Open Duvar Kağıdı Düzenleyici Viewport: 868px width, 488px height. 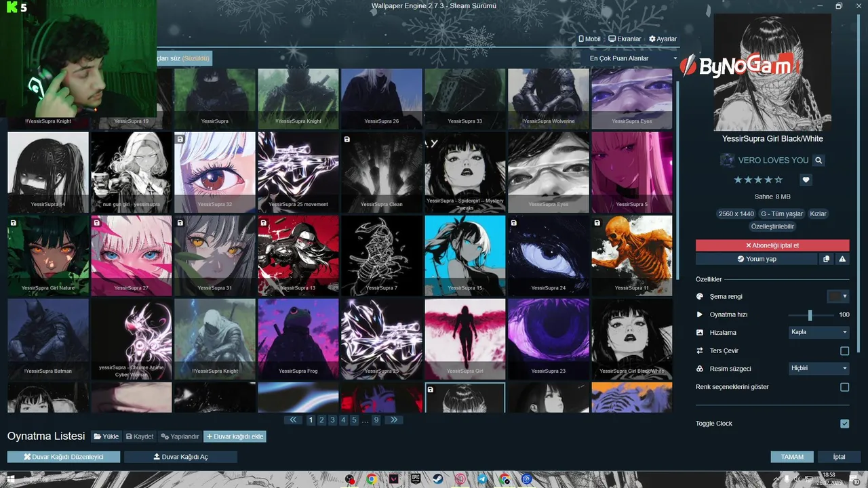[x=64, y=457]
